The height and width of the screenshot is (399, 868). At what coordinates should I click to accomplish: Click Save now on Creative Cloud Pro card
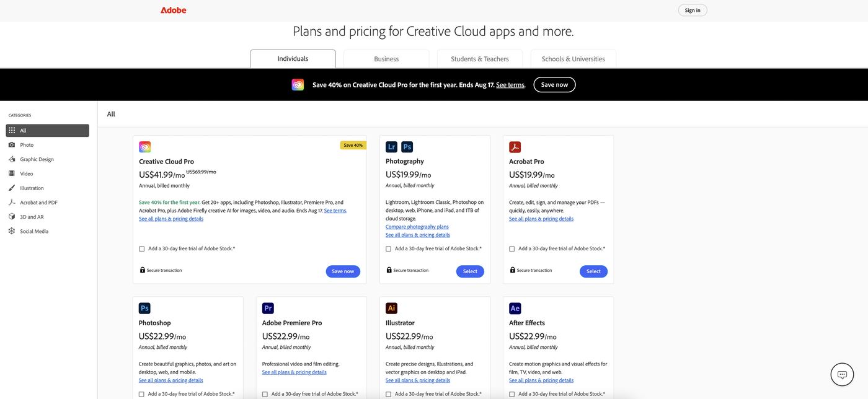[343, 271]
